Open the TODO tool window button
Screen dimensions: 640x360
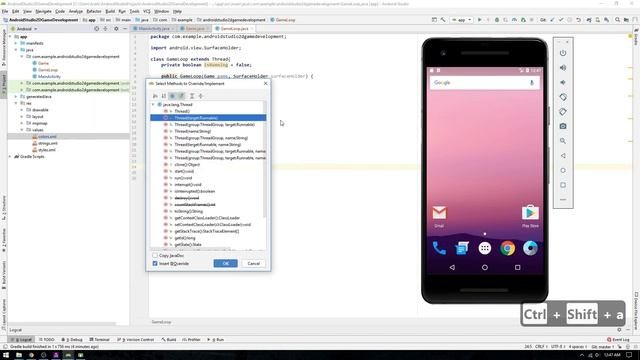47,340
